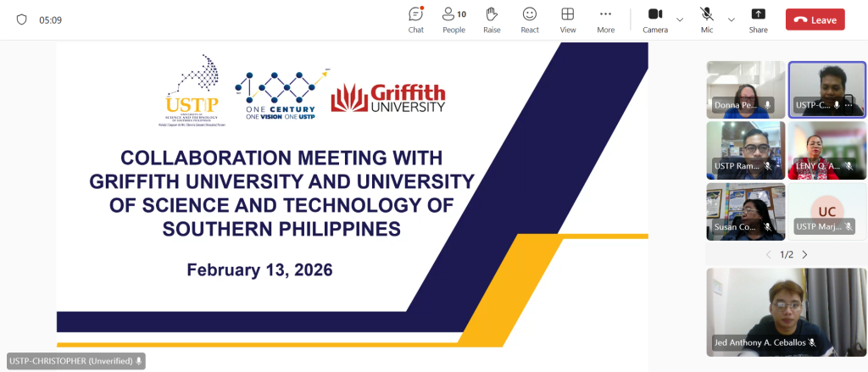Go to next page of participants
Screen dimensions: 868x372
click(804, 254)
